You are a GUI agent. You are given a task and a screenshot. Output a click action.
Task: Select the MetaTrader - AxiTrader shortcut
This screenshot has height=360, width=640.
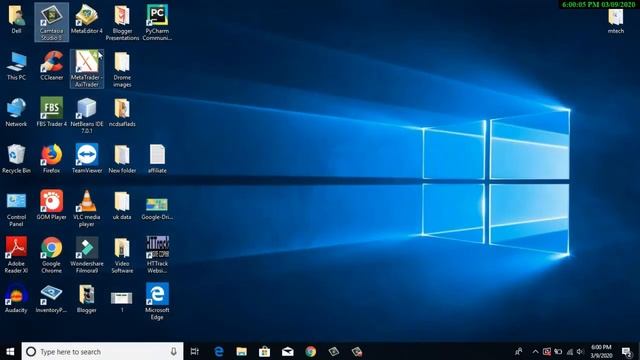tap(87, 69)
